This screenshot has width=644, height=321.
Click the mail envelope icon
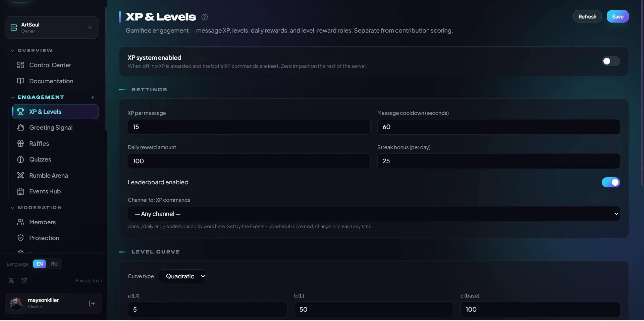point(24,280)
